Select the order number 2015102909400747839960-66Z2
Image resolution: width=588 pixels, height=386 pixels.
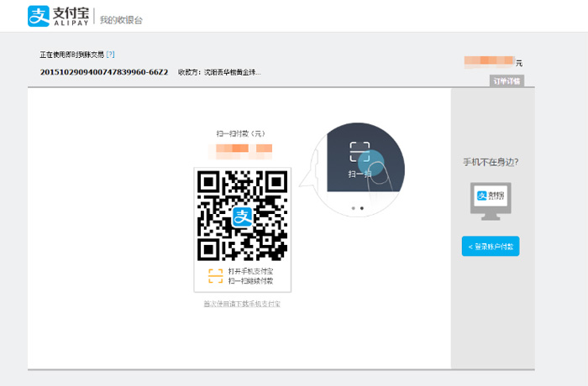104,72
